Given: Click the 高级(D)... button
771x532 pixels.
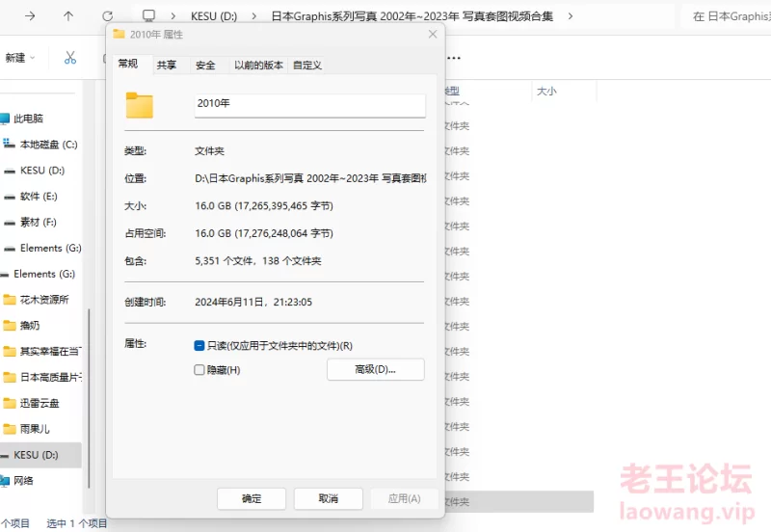Looking at the screenshot, I should point(375,369).
